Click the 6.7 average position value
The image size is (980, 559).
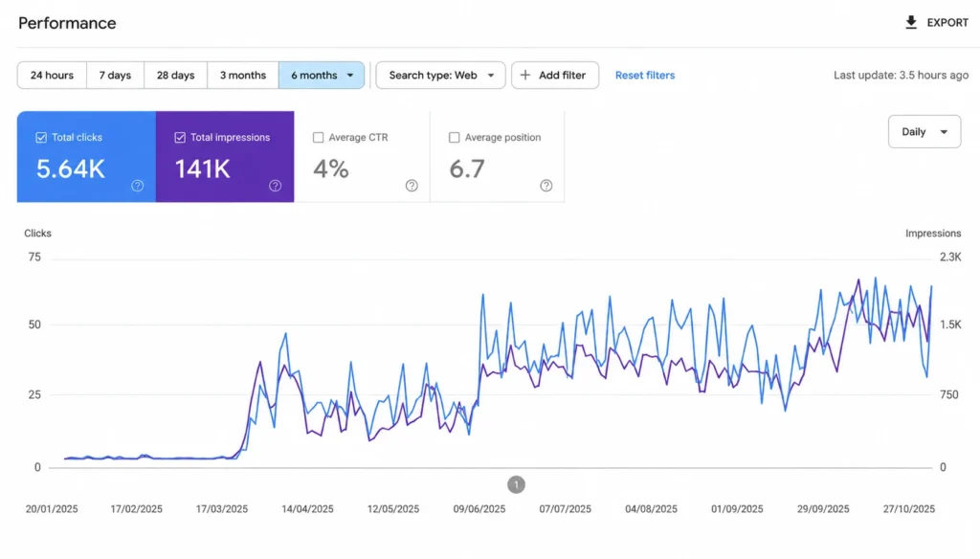point(467,169)
